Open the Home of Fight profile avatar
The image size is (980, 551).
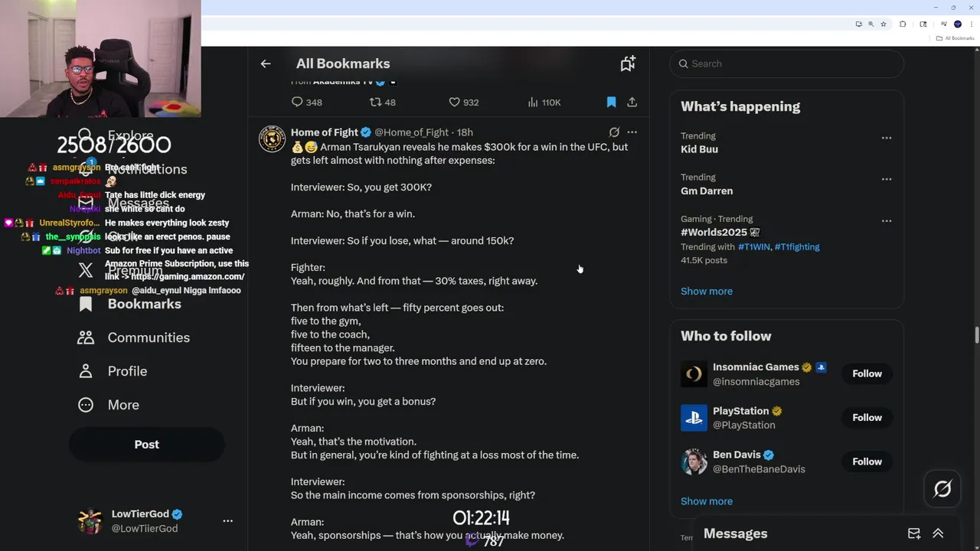pos(272,139)
